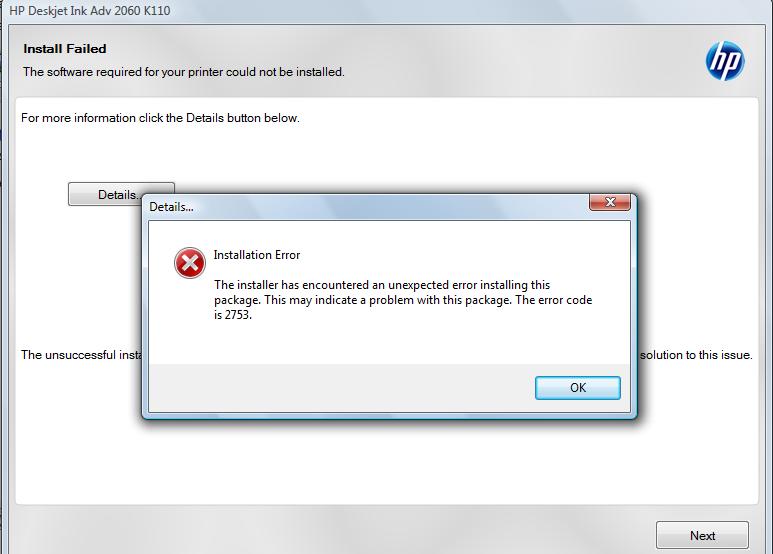The height and width of the screenshot is (554, 773).
Task: Click the 'installer has encountered an unexpected error' line
Action: point(382,285)
